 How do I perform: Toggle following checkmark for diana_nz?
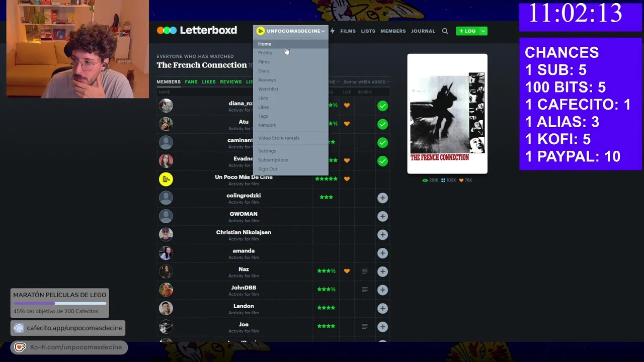coord(382,106)
